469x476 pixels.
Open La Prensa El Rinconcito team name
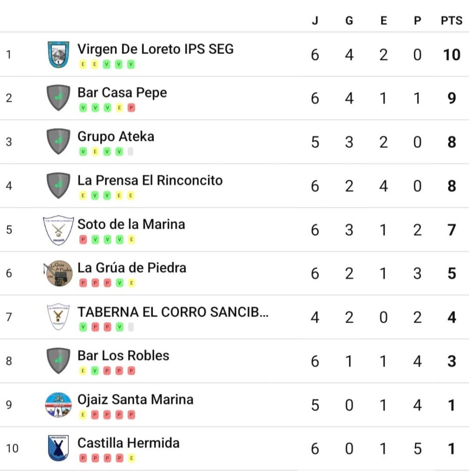(150, 180)
